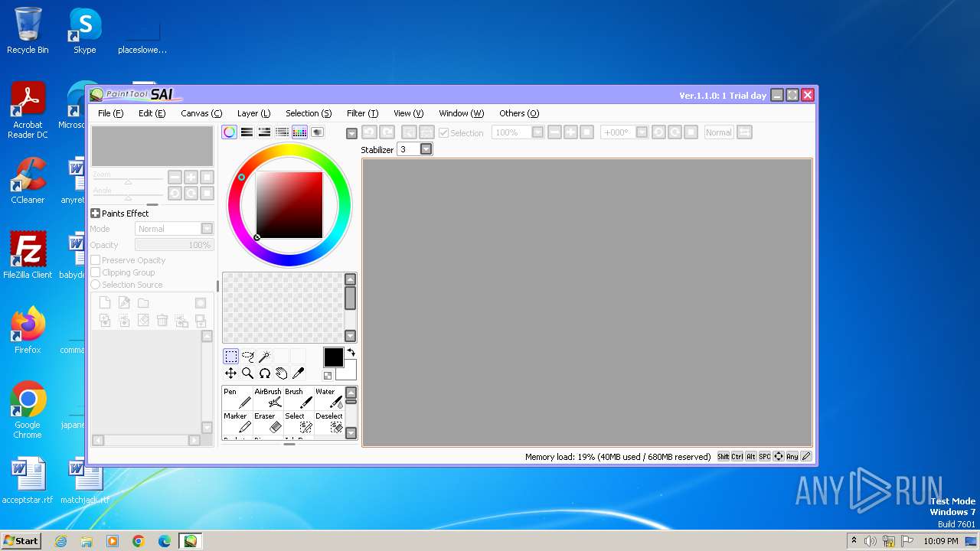The width and height of the screenshot is (980, 551).
Task: Toggle the color mixer panel icon
Action: click(282, 132)
